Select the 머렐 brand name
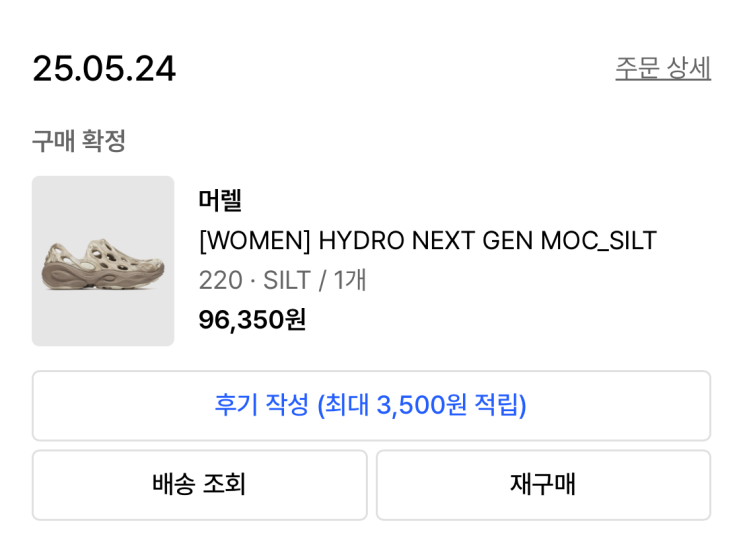 click(x=220, y=200)
